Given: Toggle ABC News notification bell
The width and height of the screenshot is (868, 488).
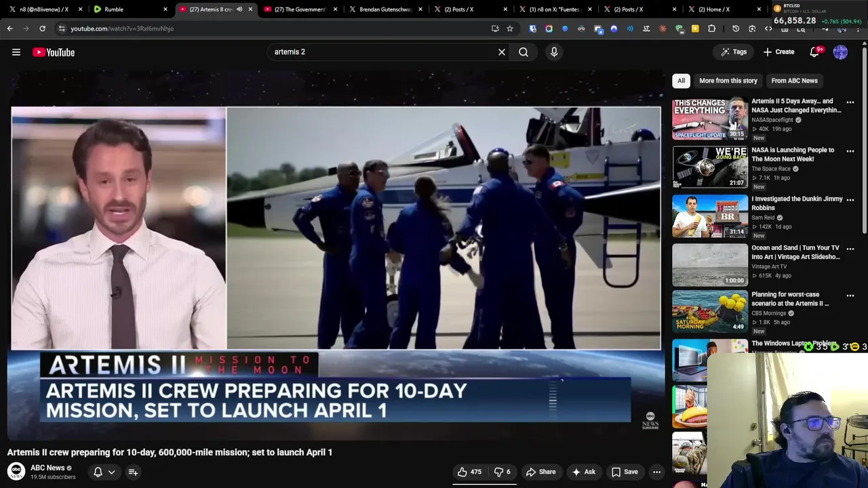Looking at the screenshot, I should [98, 472].
